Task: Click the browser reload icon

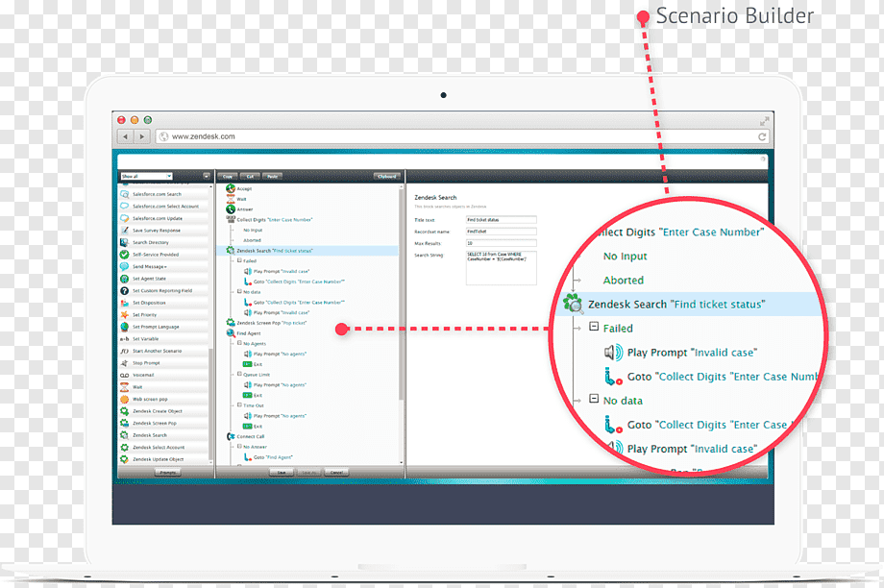Action: pyautogui.click(x=762, y=136)
